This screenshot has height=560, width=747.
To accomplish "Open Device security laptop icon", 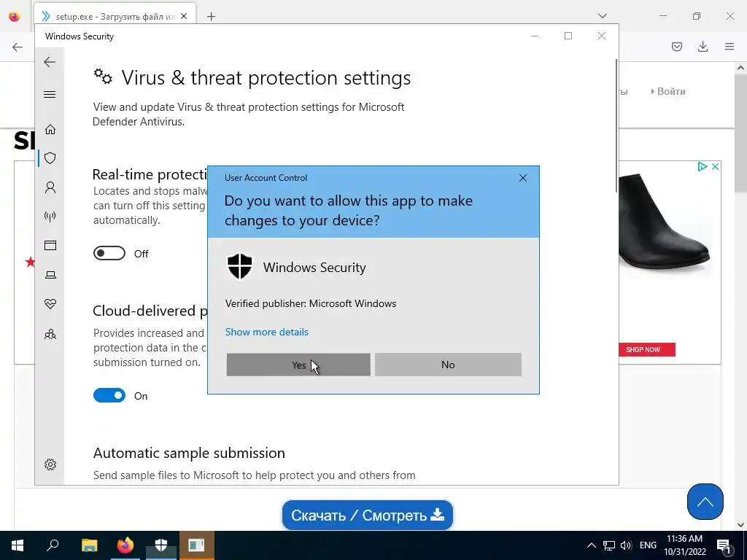I will tap(50, 275).
